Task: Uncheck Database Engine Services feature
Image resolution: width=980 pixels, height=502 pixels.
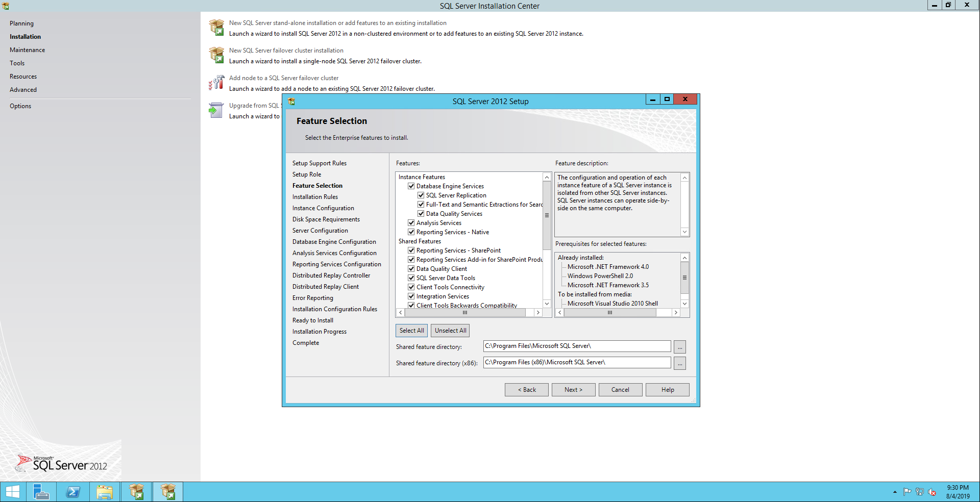Action: point(411,186)
